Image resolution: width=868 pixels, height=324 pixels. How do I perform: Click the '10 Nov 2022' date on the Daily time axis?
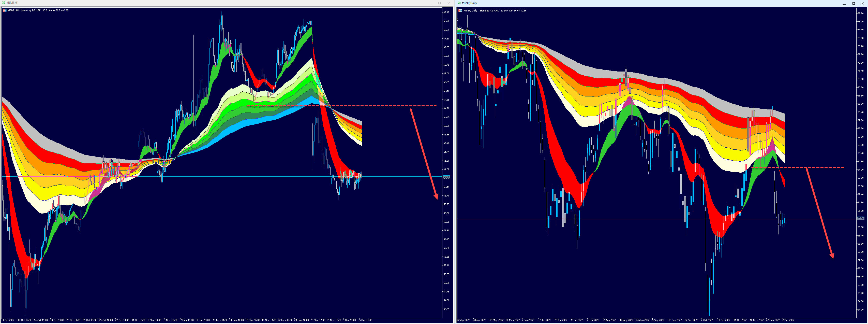[x=757, y=320]
